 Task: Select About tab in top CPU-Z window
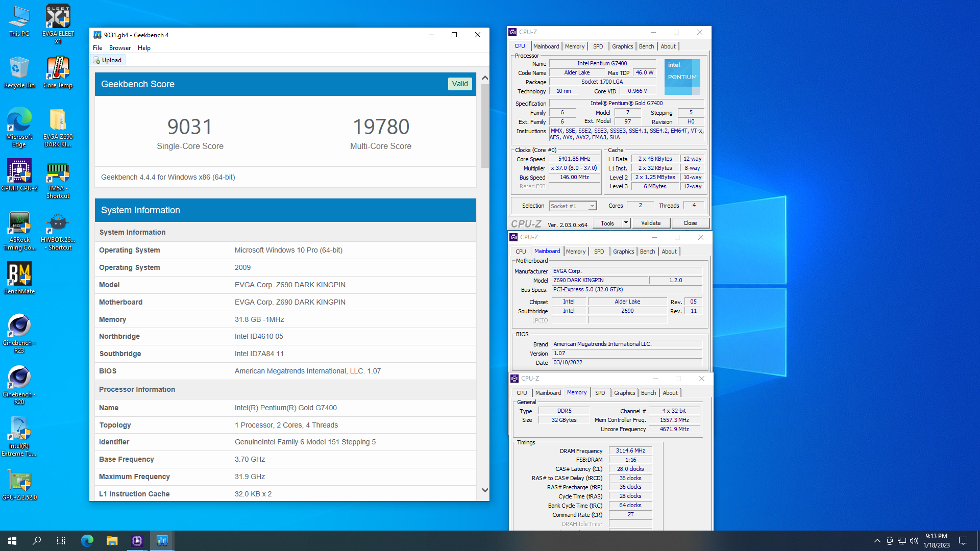(668, 46)
